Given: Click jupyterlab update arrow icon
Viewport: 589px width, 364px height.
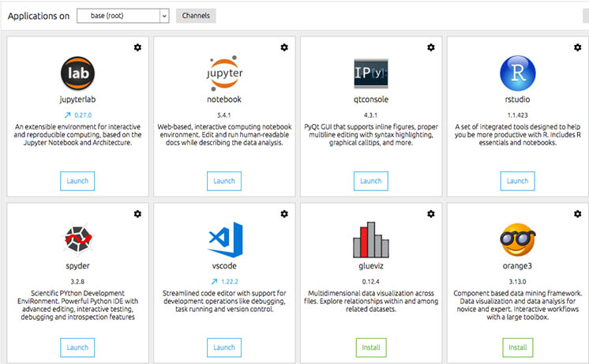Looking at the screenshot, I should pos(67,115).
